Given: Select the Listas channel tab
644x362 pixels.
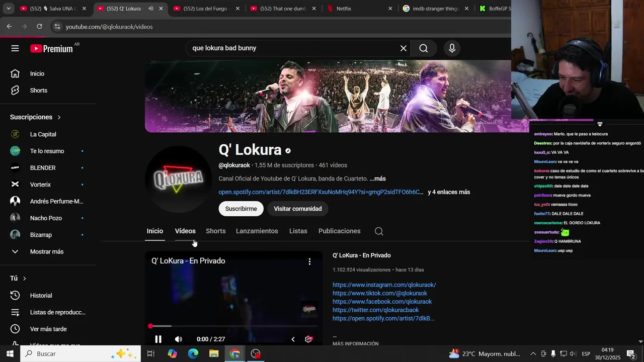Looking at the screenshot, I should click(x=298, y=231).
